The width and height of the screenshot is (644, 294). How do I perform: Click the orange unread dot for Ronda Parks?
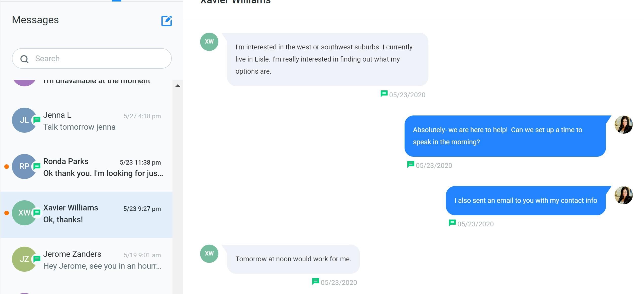tap(7, 166)
